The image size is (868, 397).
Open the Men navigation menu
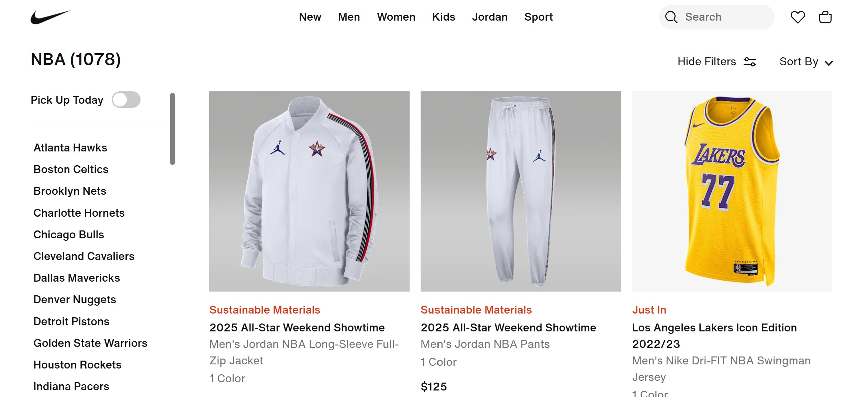[x=349, y=17]
